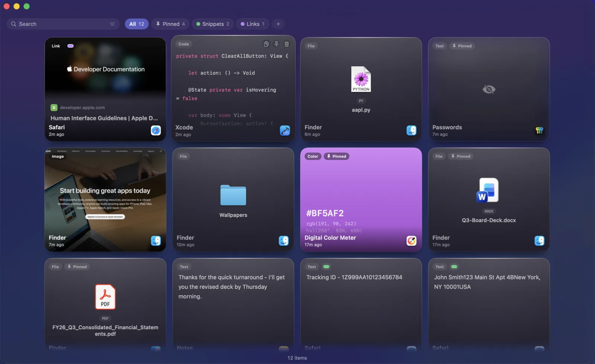Click the Pinned badge on the PDF card
The height and width of the screenshot is (364, 595).
(x=77, y=267)
